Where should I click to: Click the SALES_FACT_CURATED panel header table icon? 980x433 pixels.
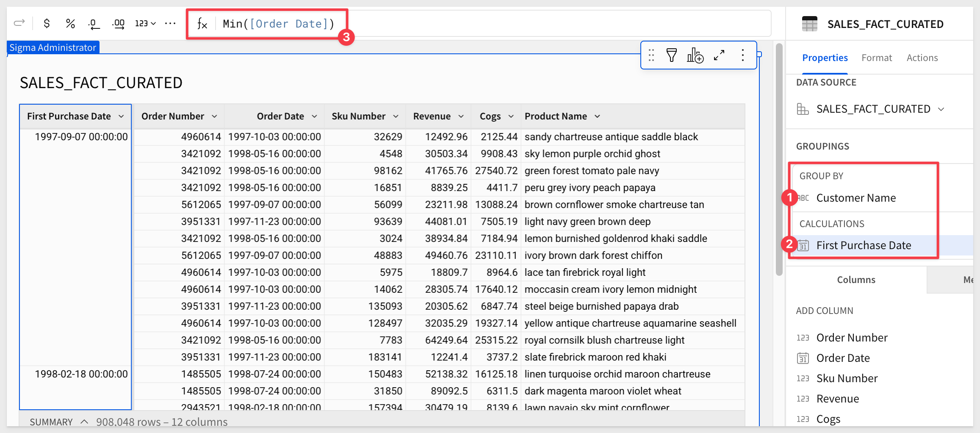pyautogui.click(x=809, y=24)
